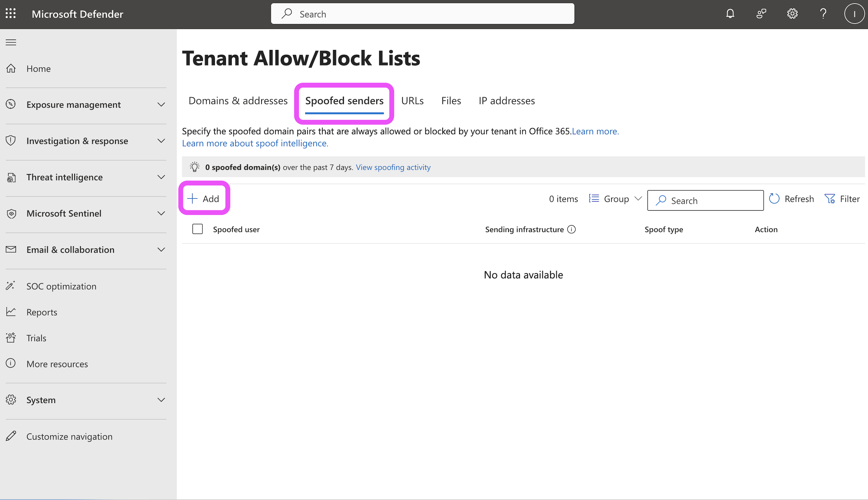The image size is (868, 500).
Task: Click the More resources info icon
Action: [11, 363]
